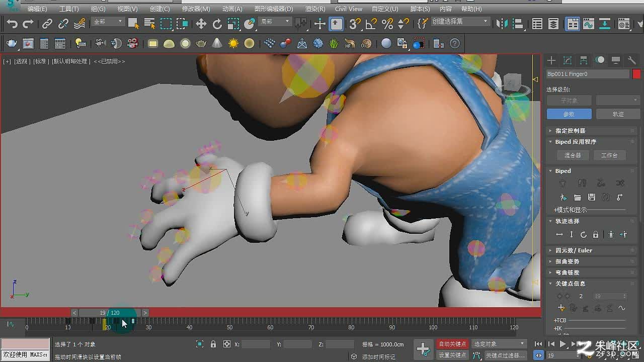Choose Bind to Space Warp tool

tap(79, 24)
